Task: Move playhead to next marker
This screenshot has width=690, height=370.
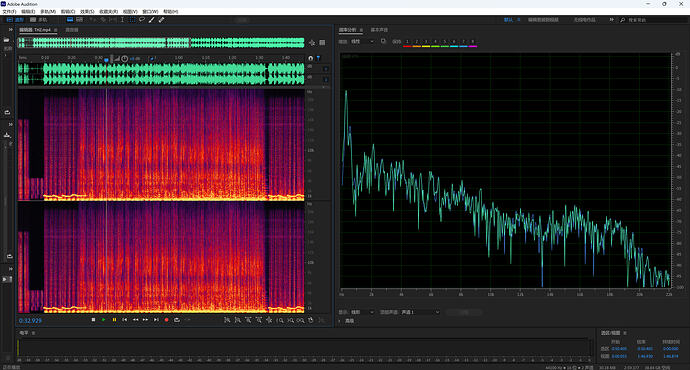Action: [156, 320]
